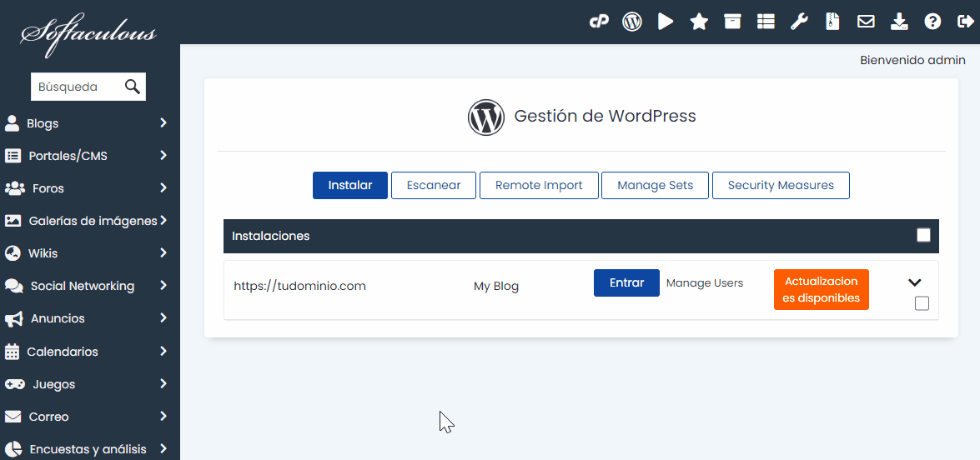Image resolution: width=980 pixels, height=460 pixels.
Task: Open help question mark icon
Action: (x=932, y=22)
